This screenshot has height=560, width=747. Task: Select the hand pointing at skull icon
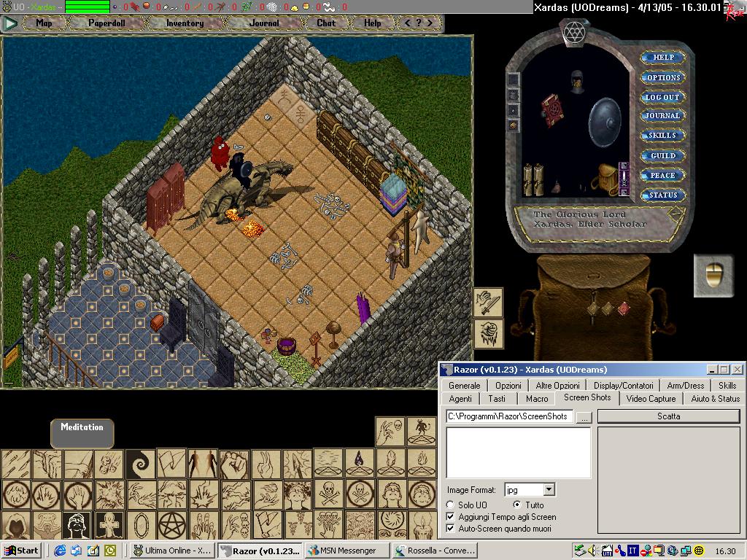(391, 432)
